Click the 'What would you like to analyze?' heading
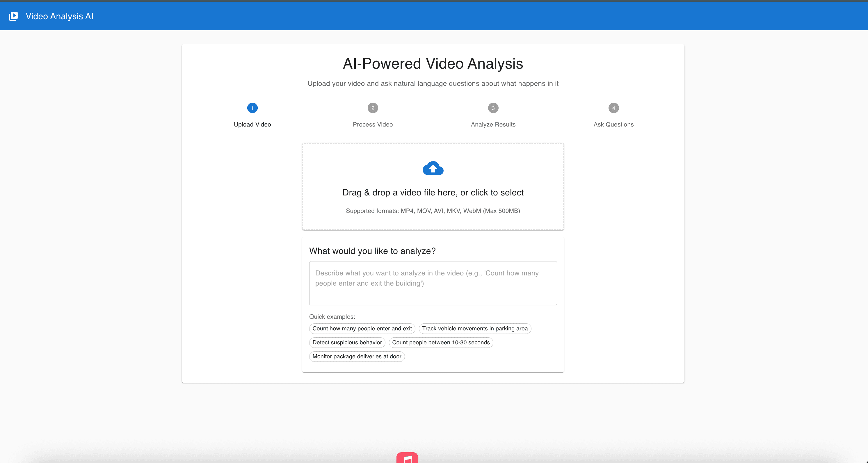The height and width of the screenshot is (463, 868). (x=372, y=251)
